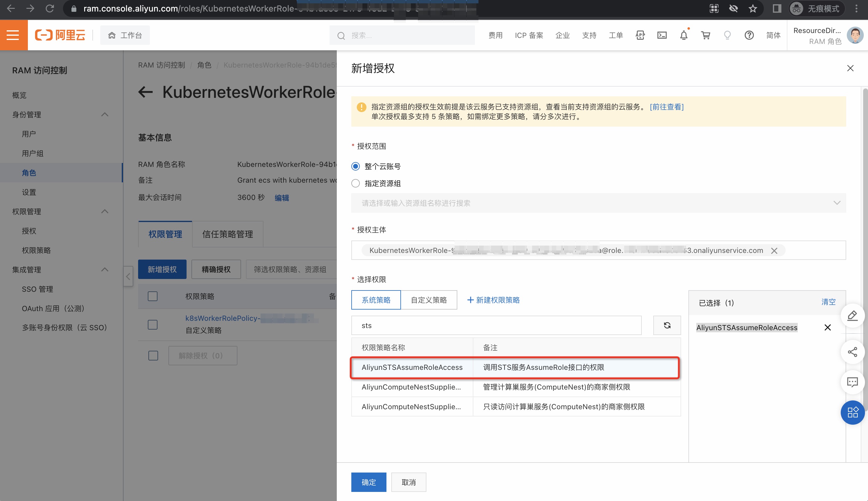Viewport: 868px width, 501px height.
Task: Open the blue floating apps grid button
Action: pyautogui.click(x=852, y=413)
